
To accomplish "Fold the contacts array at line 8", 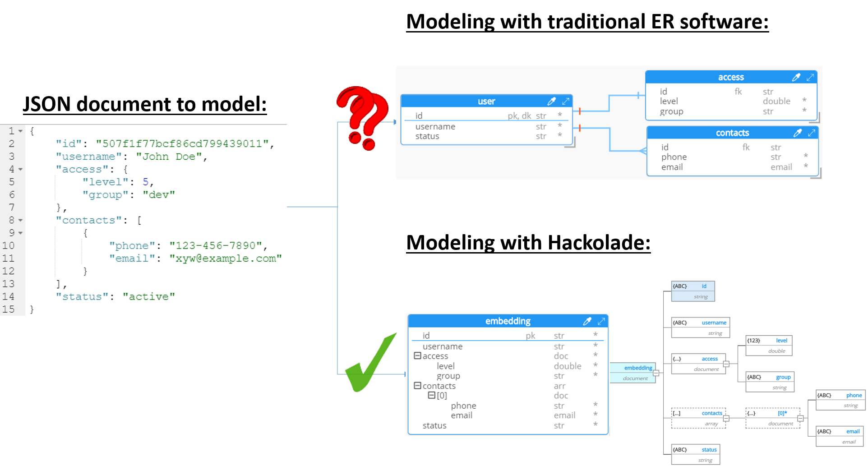I will (x=20, y=220).
